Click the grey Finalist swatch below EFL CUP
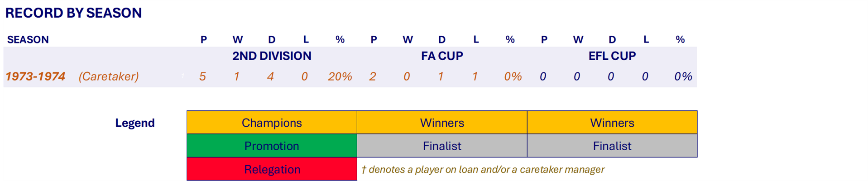 pos(612,146)
